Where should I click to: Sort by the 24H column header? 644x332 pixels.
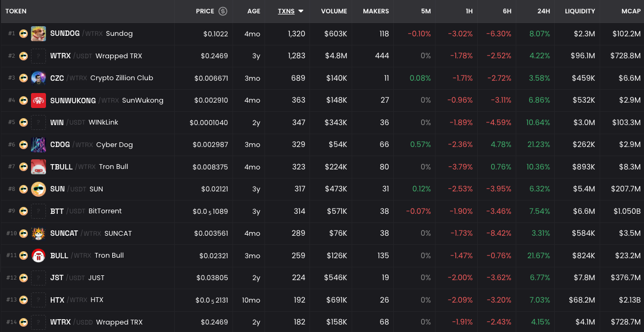(543, 11)
